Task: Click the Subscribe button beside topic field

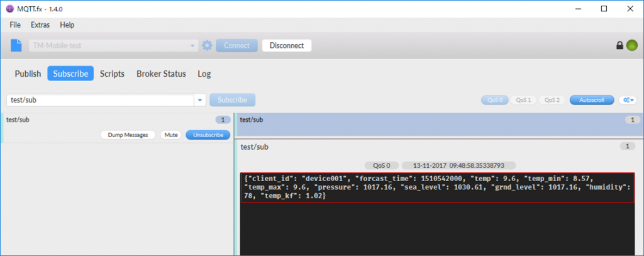Action: (x=233, y=100)
